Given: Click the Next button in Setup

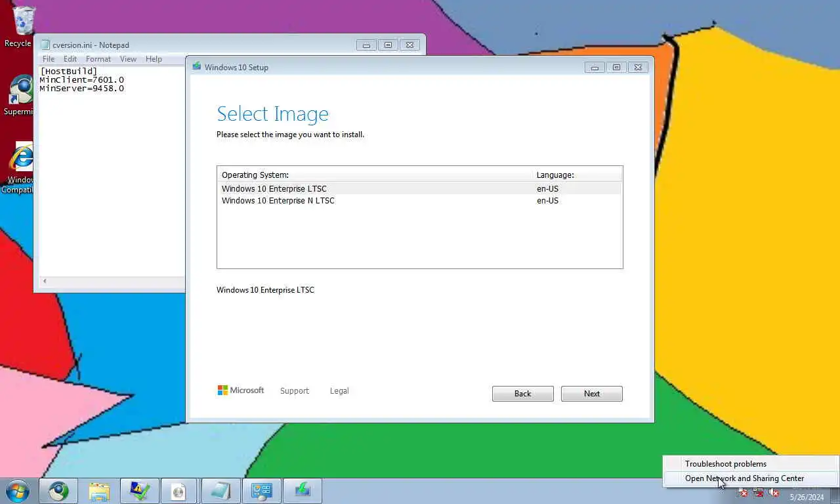Looking at the screenshot, I should pos(592,394).
